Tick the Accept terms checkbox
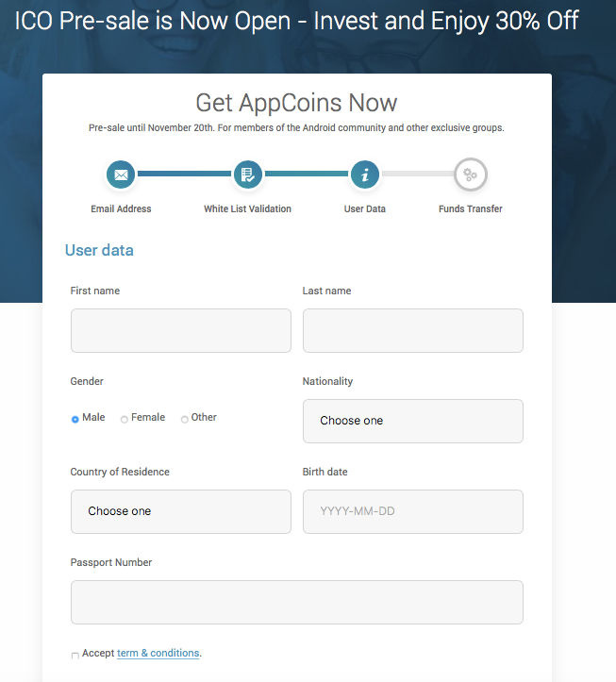 point(75,655)
